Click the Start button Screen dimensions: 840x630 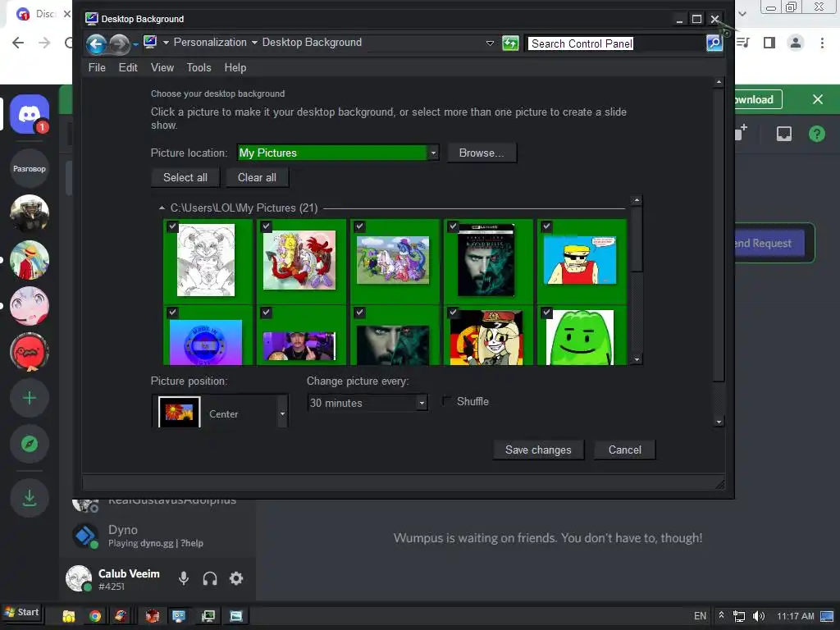click(x=21, y=612)
